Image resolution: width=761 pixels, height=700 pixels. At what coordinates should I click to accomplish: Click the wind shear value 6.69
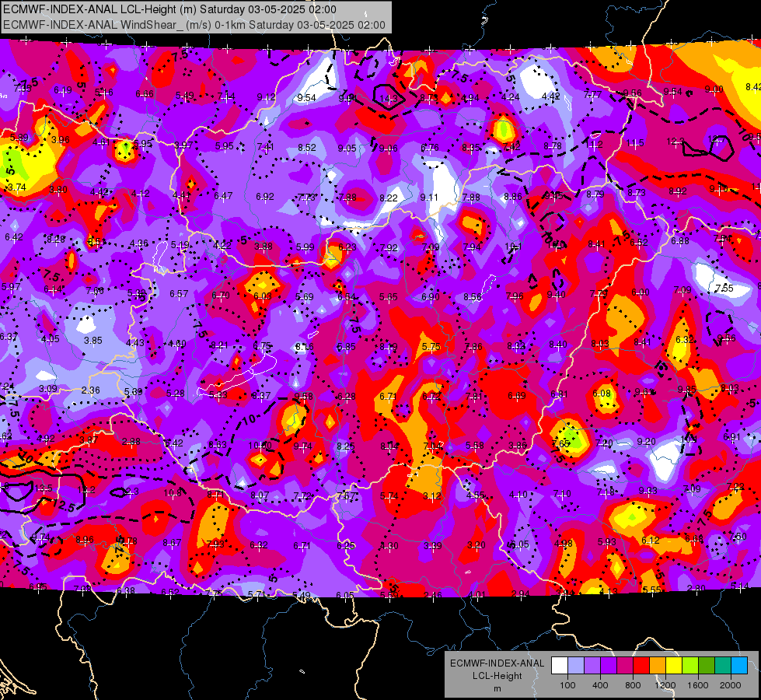[x=517, y=395]
